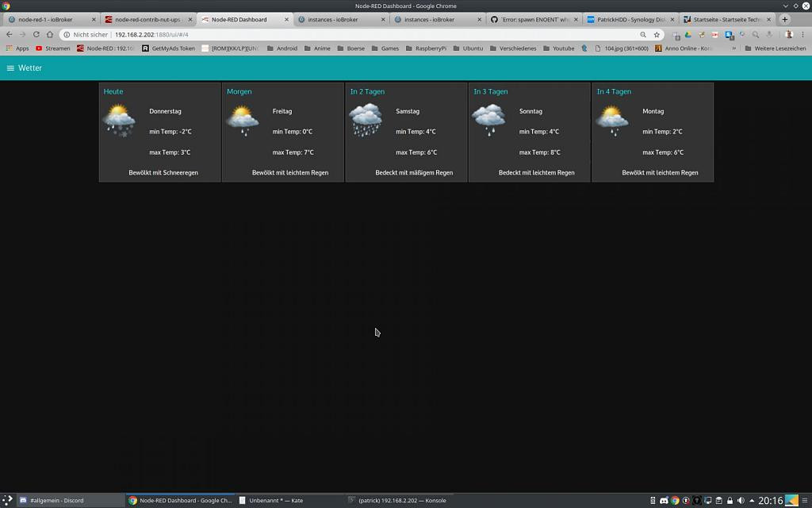Open the RaspberryPi bookmarks folder
This screenshot has height=508, width=812.
(426, 48)
